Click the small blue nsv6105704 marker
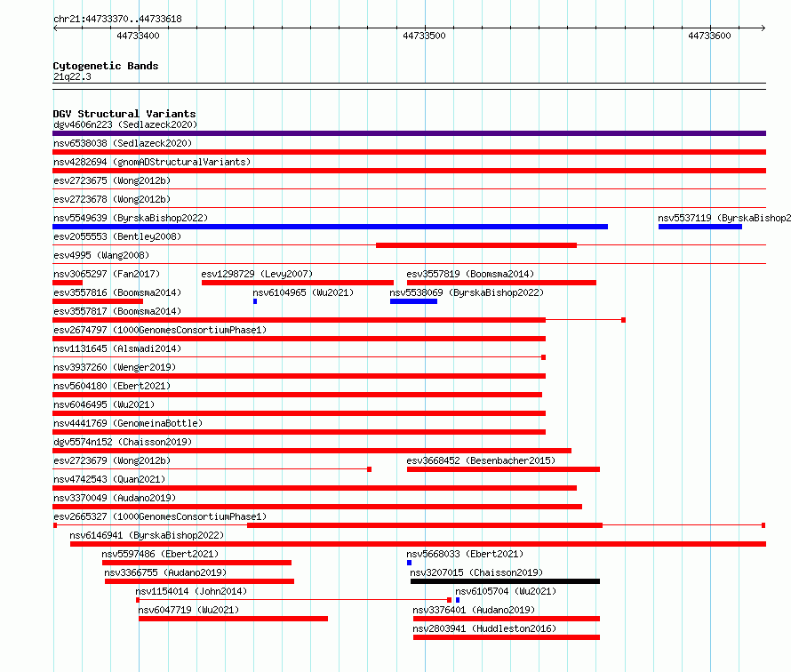The image size is (791, 672). click(458, 600)
